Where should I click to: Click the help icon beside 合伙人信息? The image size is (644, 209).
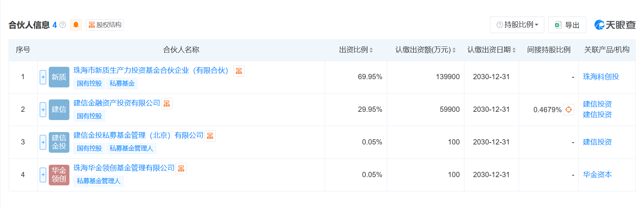(63, 25)
